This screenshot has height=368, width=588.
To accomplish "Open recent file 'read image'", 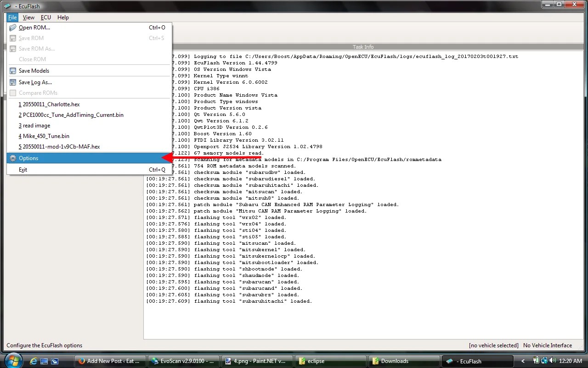I will 89,126.
